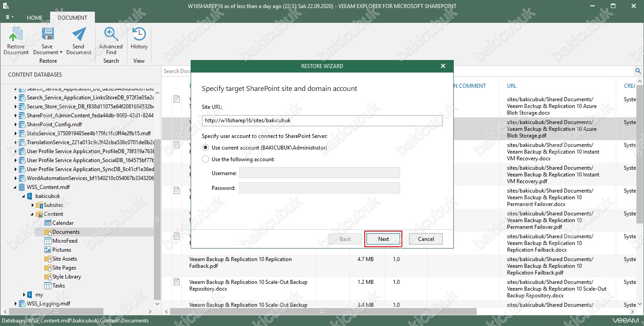Collapse the WSS_Content.mdf node

(16, 187)
